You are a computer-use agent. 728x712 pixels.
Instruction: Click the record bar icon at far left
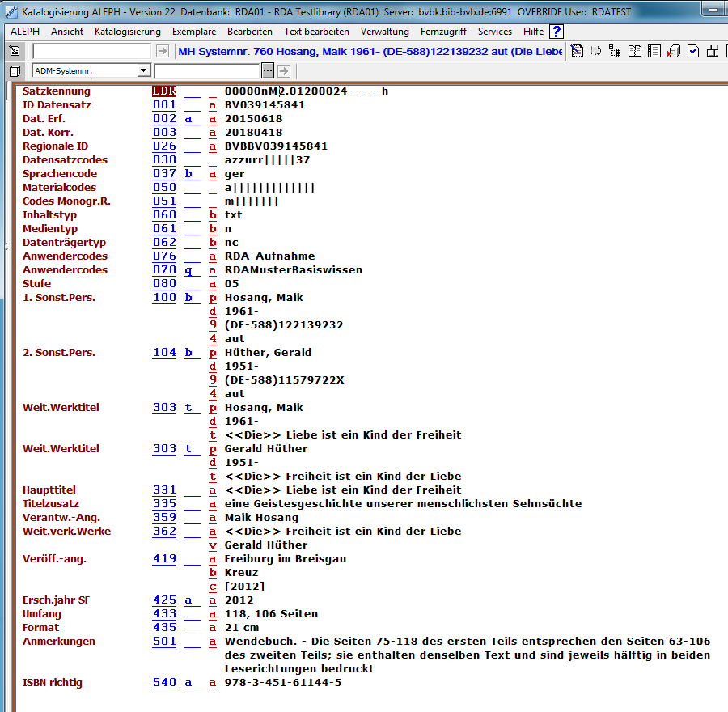(15, 51)
